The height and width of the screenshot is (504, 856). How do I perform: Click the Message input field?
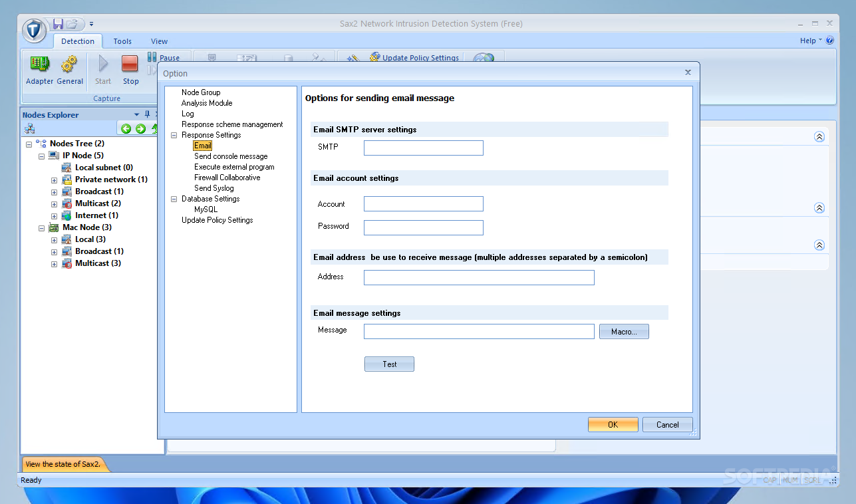coord(479,331)
